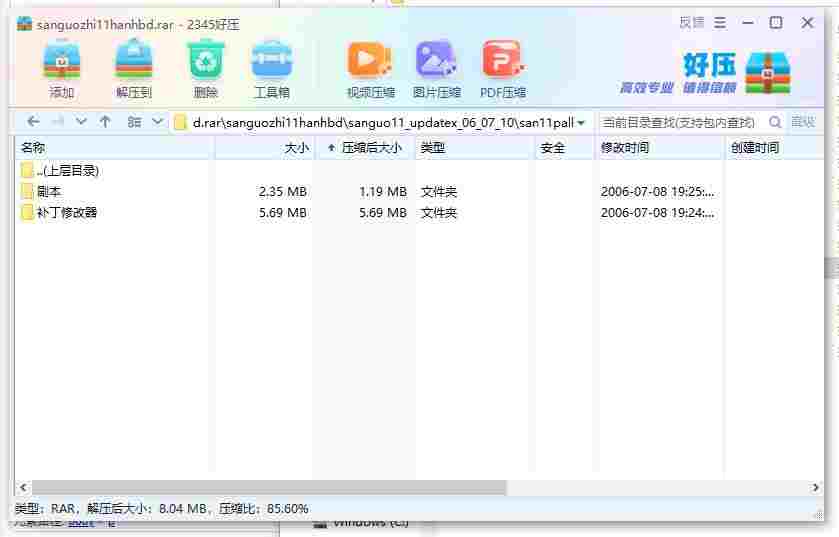
Task: Open the hamburger menu in title bar
Action: click(720, 22)
